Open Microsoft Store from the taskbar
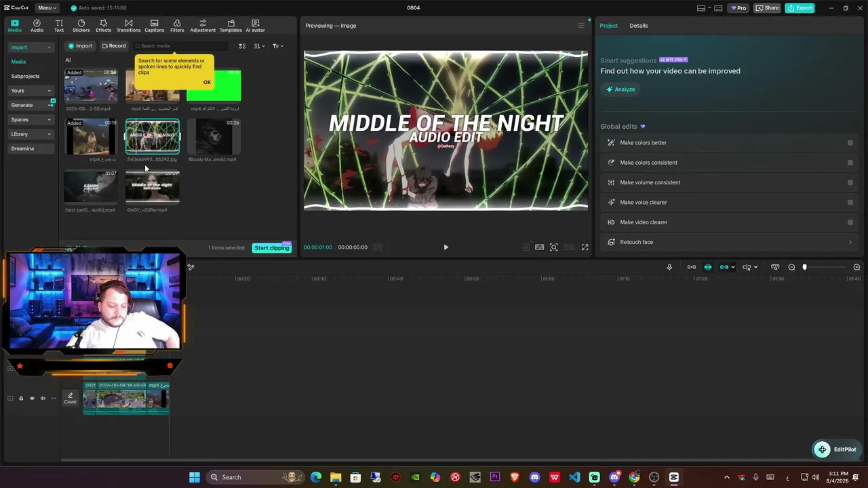 355,477
